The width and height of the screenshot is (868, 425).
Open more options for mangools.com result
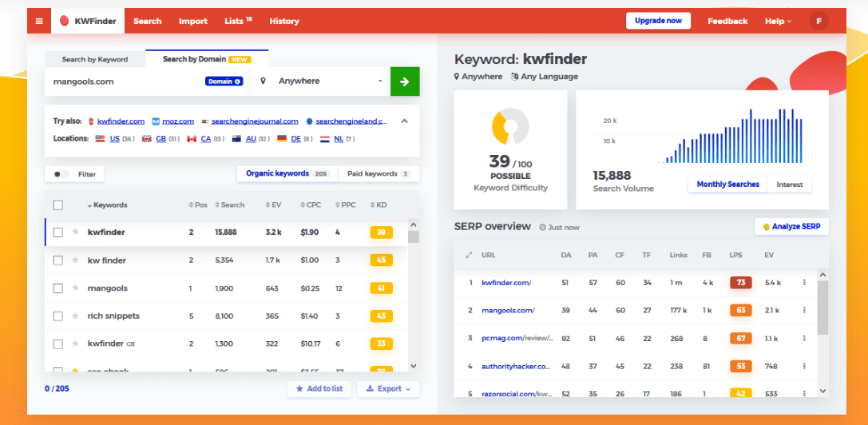804,310
